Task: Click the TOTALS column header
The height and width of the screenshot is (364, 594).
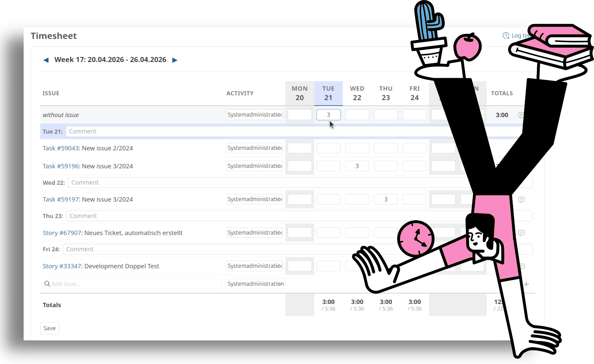Action: [x=502, y=93]
